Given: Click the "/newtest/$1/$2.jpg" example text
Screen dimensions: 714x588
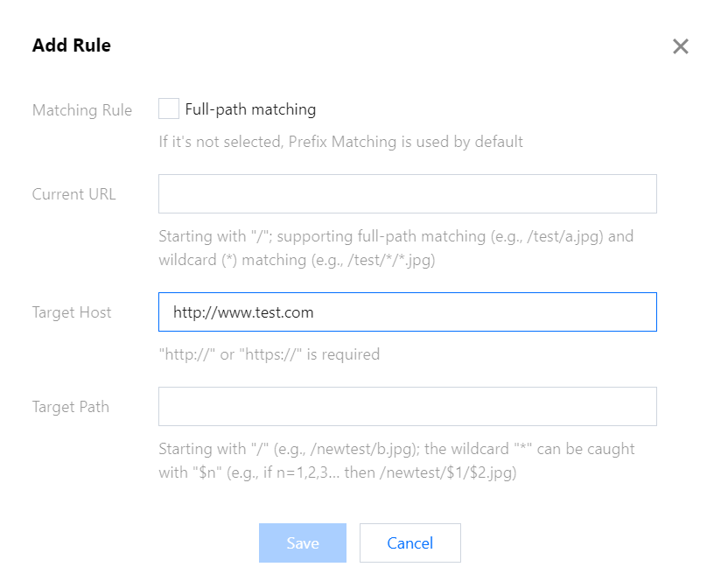Looking at the screenshot, I should coord(446,473).
